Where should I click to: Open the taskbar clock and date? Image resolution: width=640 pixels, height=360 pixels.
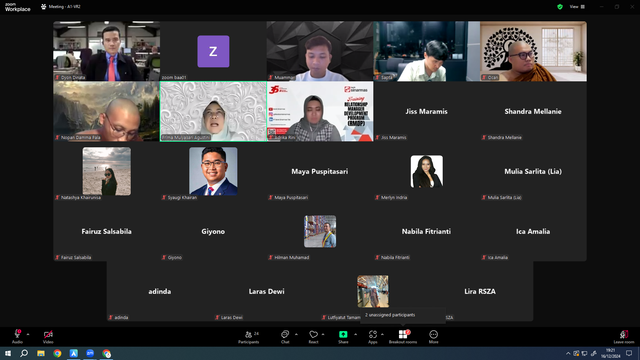click(610, 353)
